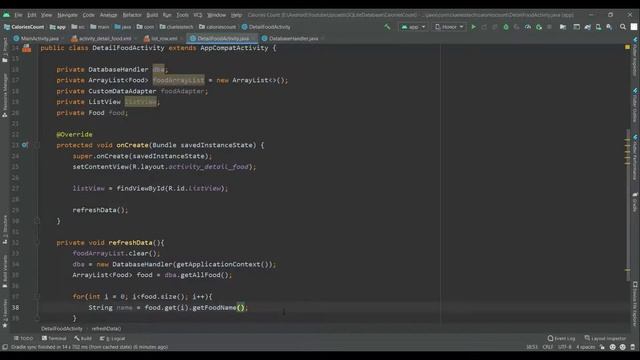Click the warning indicator at editor top-right
This screenshot has height=360, width=640.
click(627, 47)
